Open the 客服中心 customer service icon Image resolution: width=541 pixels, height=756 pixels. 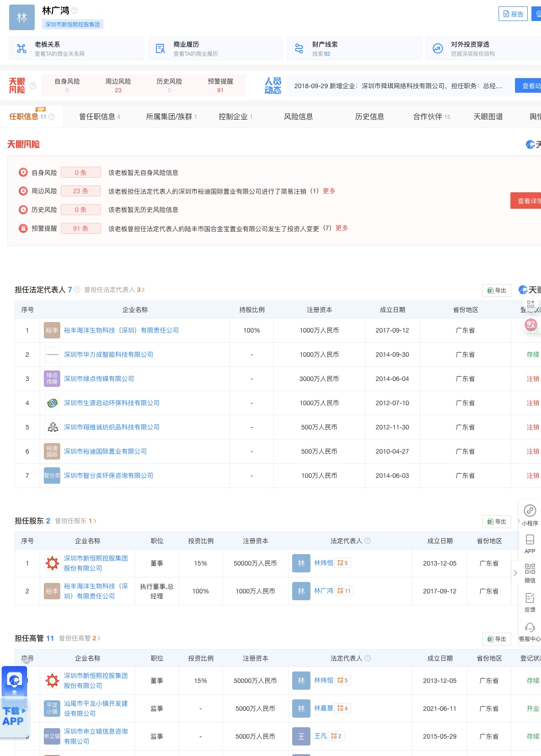[530, 631]
